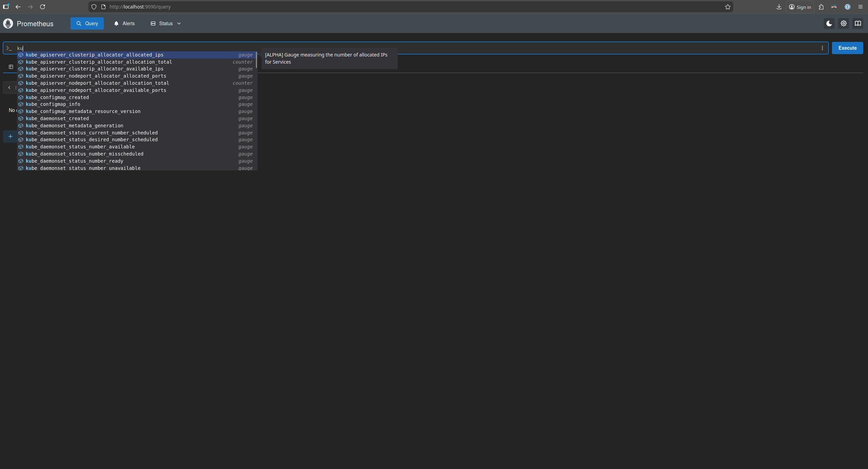Pick kube_daemonset_status_number_ready suggestion
The image size is (868, 469).
(x=75, y=161)
